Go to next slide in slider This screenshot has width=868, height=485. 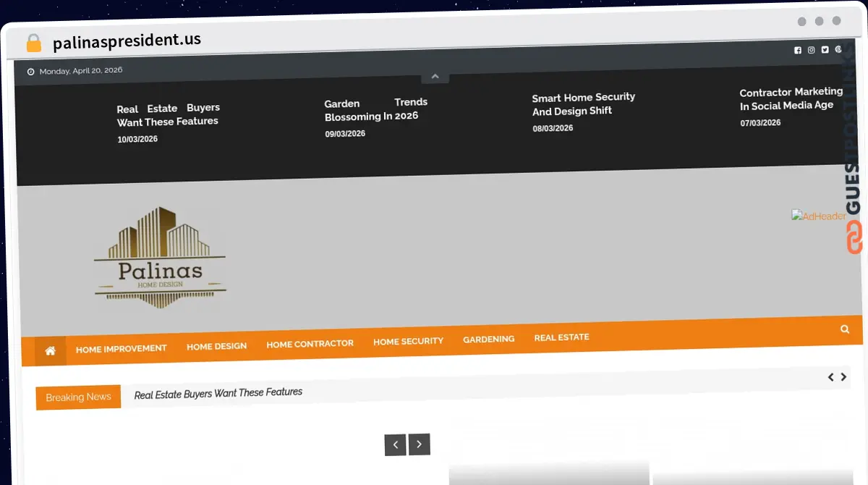[420, 444]
